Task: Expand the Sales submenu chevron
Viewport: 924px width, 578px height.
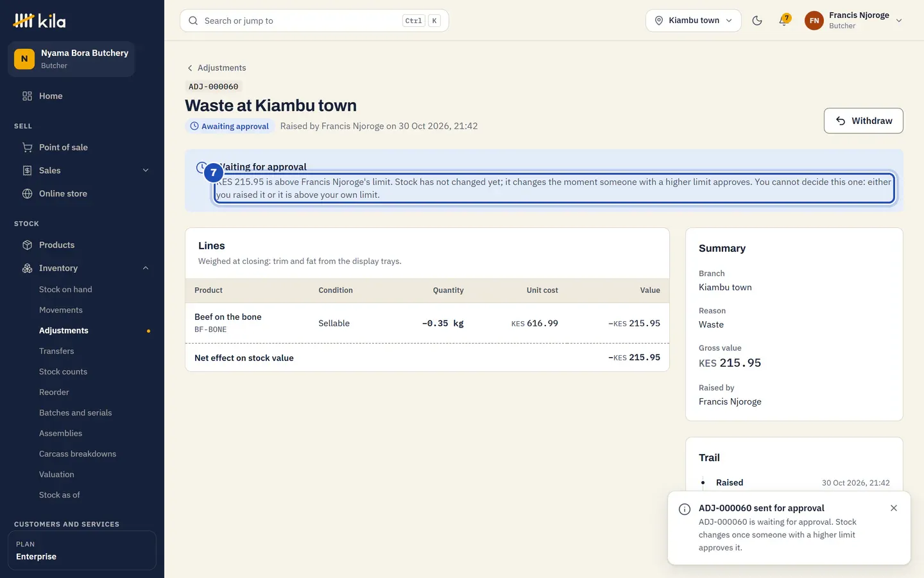Action: [x=146, y=170]
